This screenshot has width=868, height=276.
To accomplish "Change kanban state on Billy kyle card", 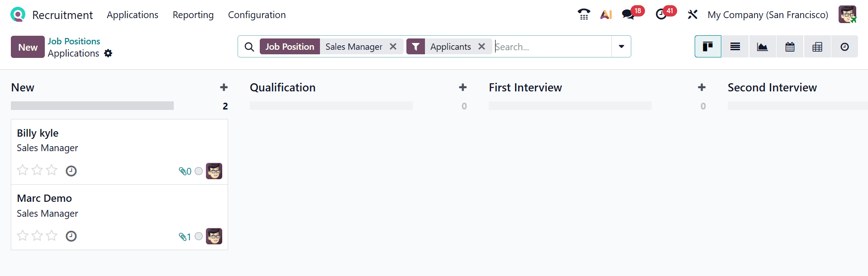I will (x=199, y=171).
